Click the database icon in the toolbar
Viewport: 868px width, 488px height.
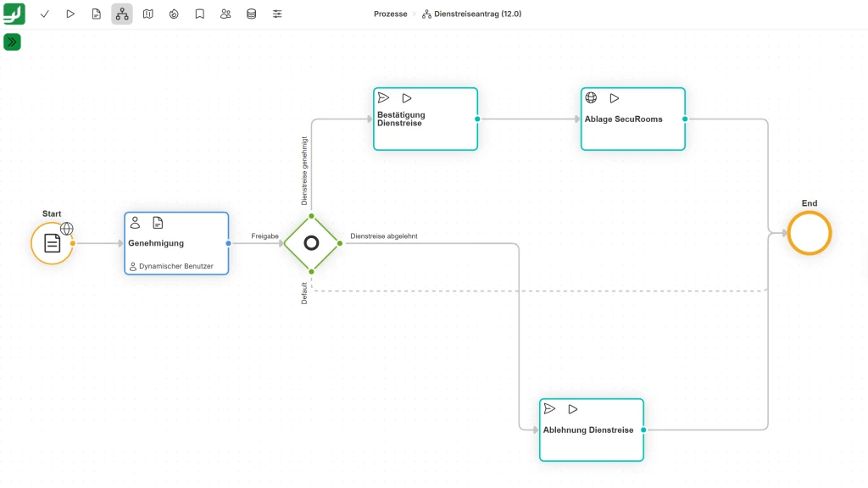251,14
